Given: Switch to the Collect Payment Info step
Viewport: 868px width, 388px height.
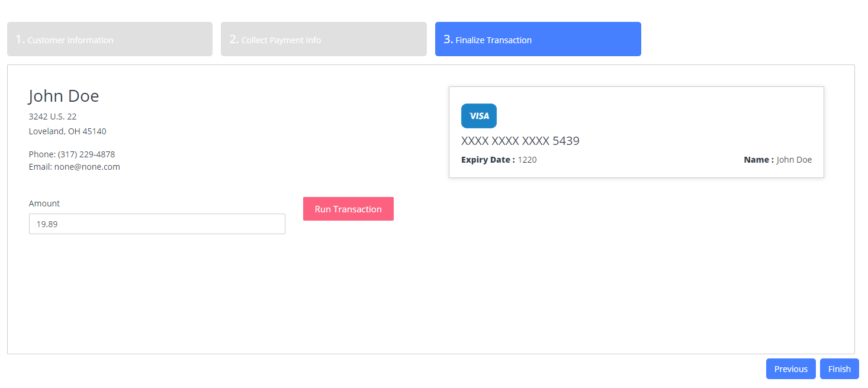Looking at the screenshot, I should pyautogui.click(x=323, y=39).
